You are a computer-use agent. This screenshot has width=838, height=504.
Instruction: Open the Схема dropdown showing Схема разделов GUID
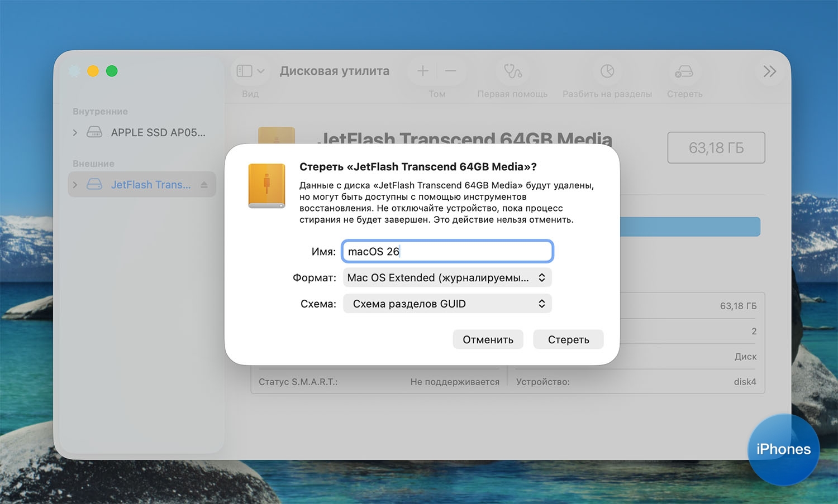[x=447, y=304]
